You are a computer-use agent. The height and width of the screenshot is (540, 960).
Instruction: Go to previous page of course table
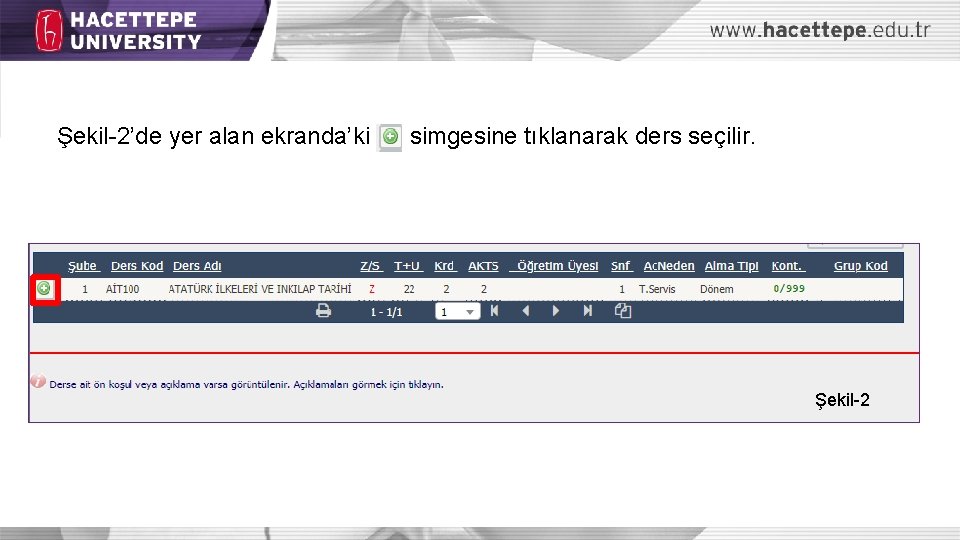coord(525,311)
